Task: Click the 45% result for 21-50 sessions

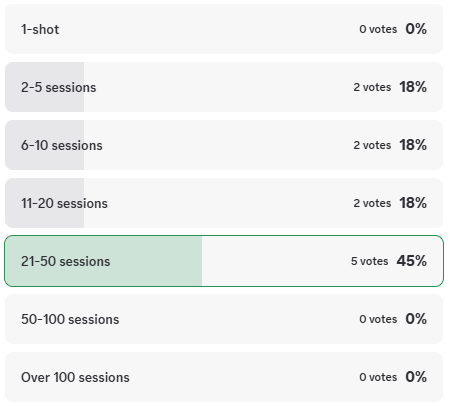Action: [412, 261]
